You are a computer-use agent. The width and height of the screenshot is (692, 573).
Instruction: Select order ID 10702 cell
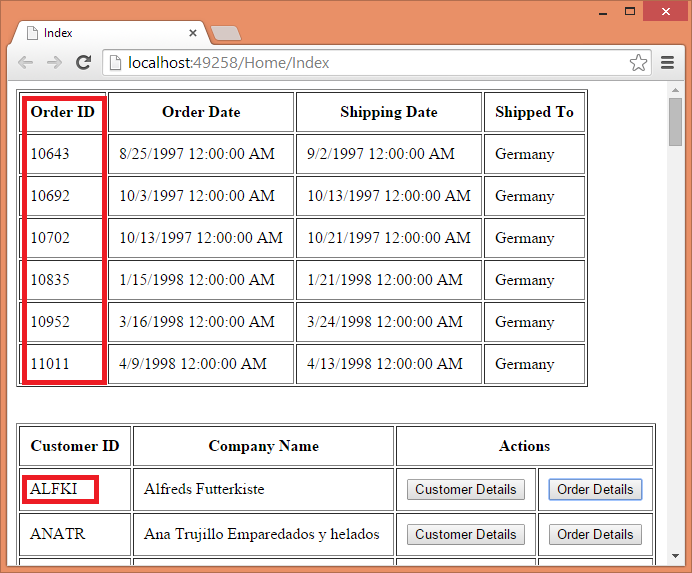coord(63,238)
